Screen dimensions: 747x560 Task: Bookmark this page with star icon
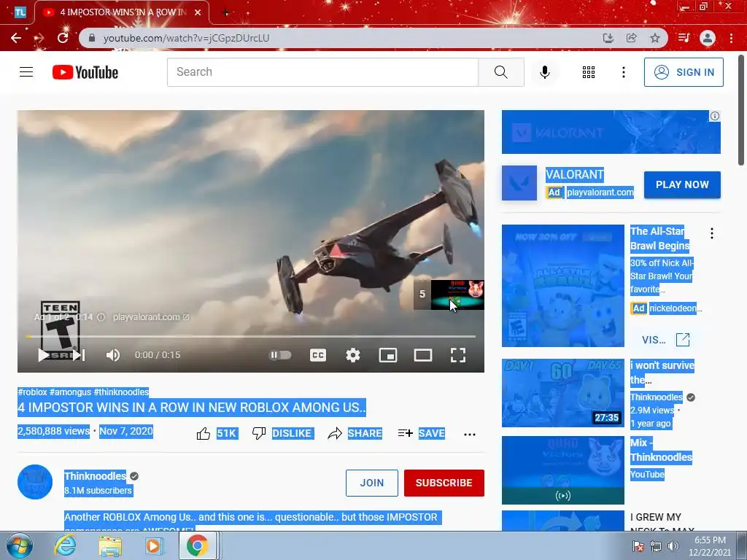click(x=655, y=38)
